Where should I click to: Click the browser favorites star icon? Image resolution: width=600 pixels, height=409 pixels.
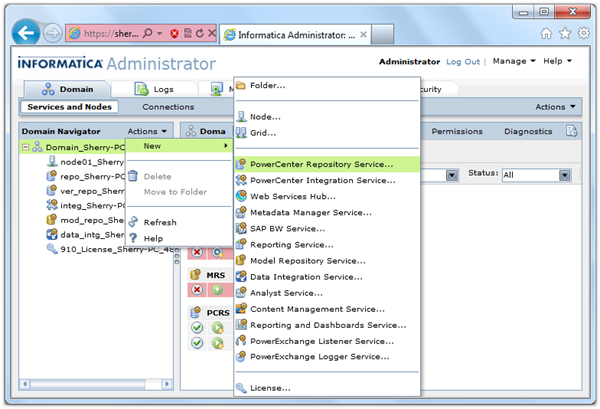(565, 34)
